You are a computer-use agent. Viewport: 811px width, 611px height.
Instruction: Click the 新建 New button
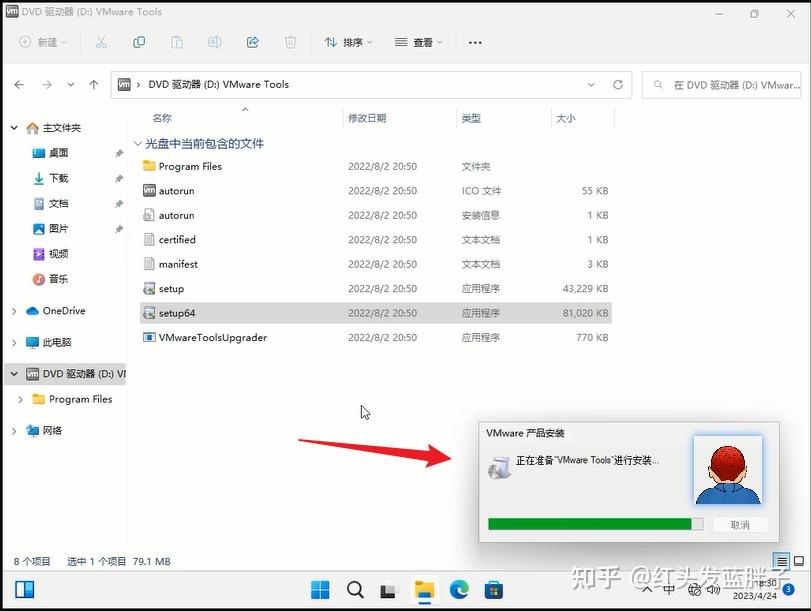pos(42,42)
